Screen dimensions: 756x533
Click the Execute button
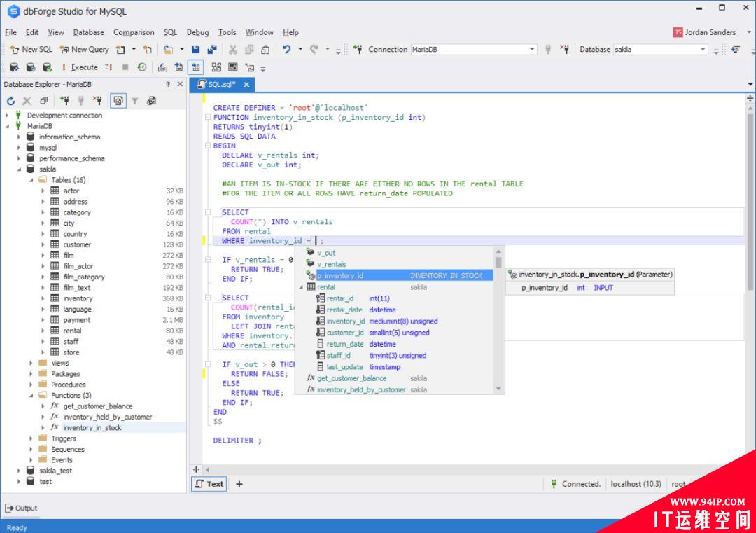coord(80,67)
